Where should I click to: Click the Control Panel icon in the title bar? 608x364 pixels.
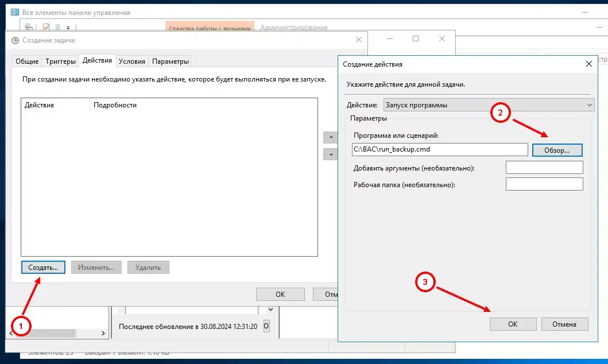pyautogui.click(x=15, y=13)
